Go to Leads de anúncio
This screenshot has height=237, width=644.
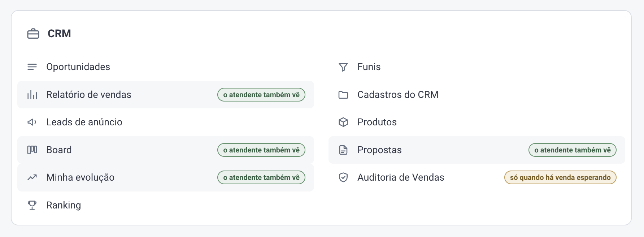[166, 122]
